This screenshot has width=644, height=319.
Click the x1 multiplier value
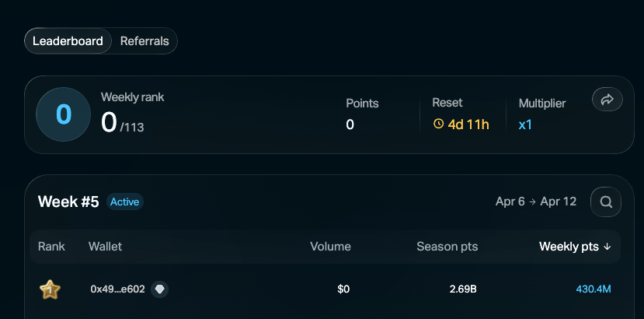[x=525, y=124]
